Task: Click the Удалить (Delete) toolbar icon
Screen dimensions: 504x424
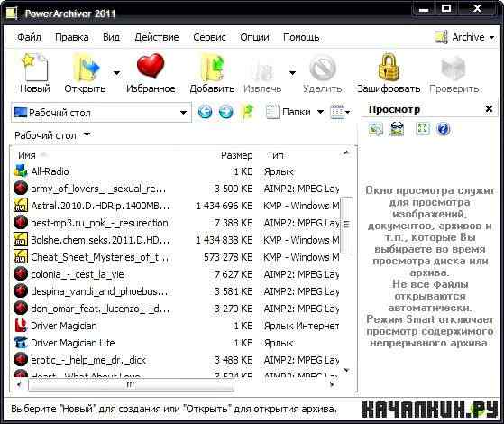Action: coord(323,68)
